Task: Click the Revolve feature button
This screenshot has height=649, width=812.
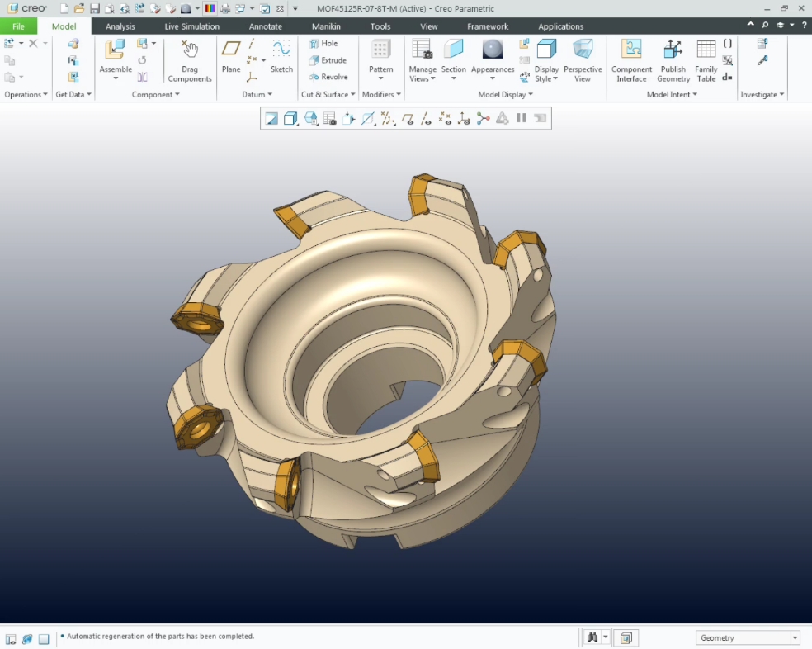Action: pyautogui.click(x=328, y=77)
